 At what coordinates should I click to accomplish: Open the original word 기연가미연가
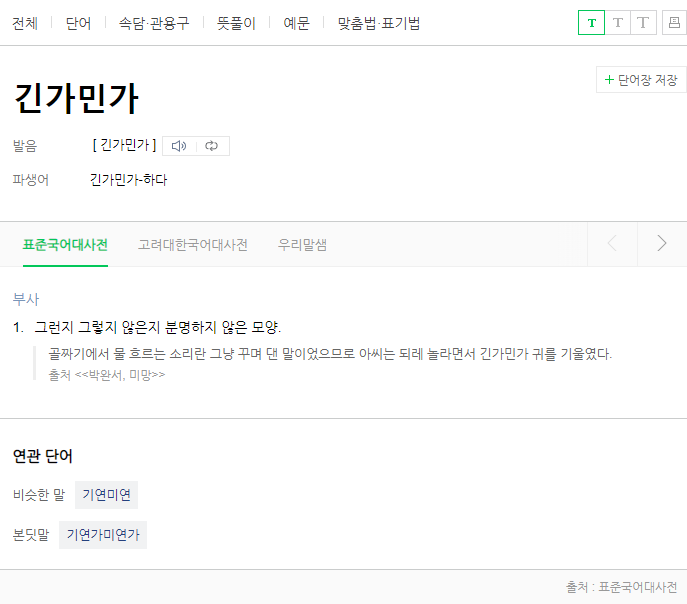pos(103,535)
